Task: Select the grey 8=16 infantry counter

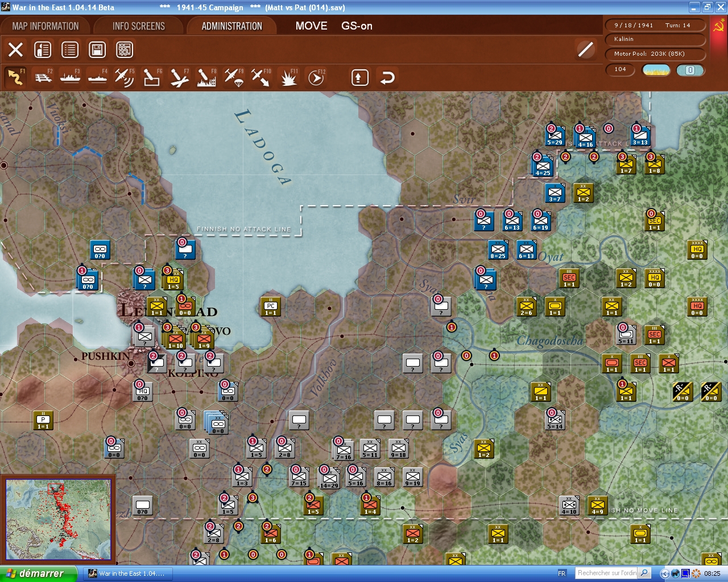Action: point(384,477)
